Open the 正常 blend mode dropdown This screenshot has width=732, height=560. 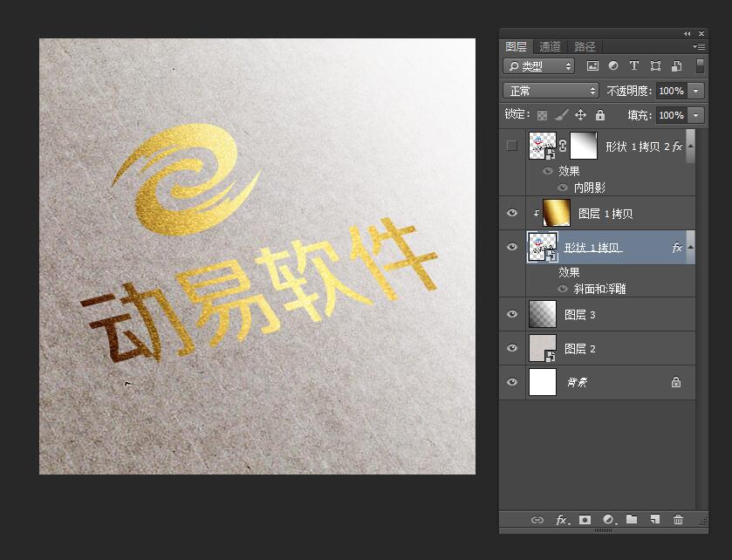[x=551, y=91]
